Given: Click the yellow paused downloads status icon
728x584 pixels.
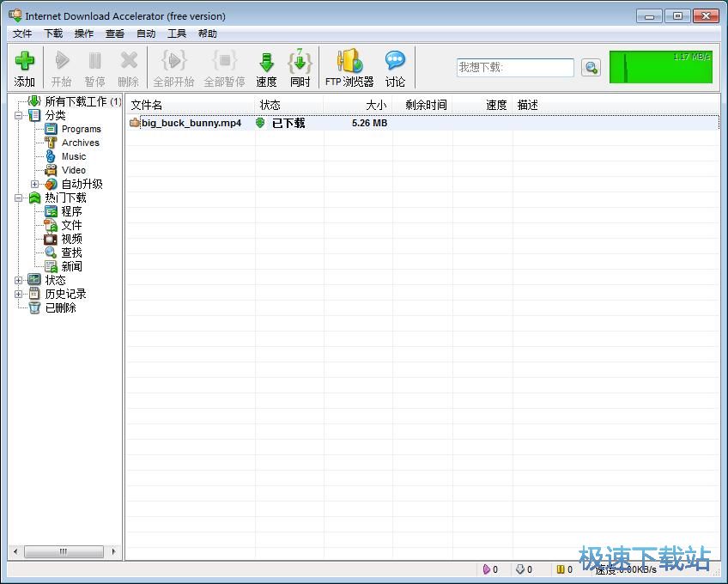Looking at the screenshot, I should tap(561, 569).
